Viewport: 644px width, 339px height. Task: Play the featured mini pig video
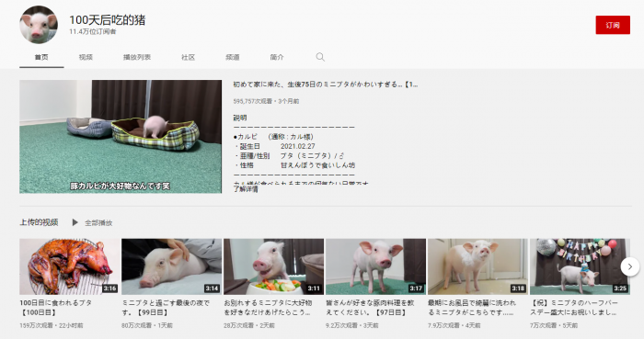[x=121, y=137]
